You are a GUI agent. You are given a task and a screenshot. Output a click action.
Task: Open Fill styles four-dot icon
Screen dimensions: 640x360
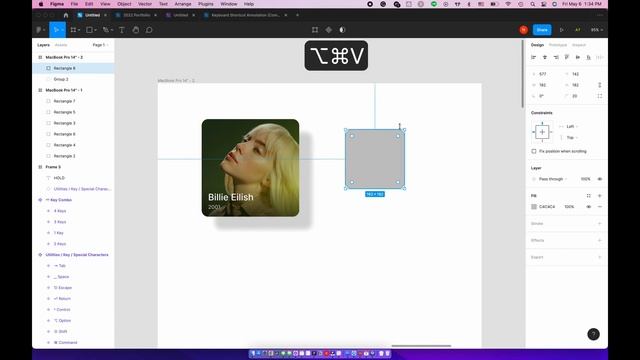589,196
